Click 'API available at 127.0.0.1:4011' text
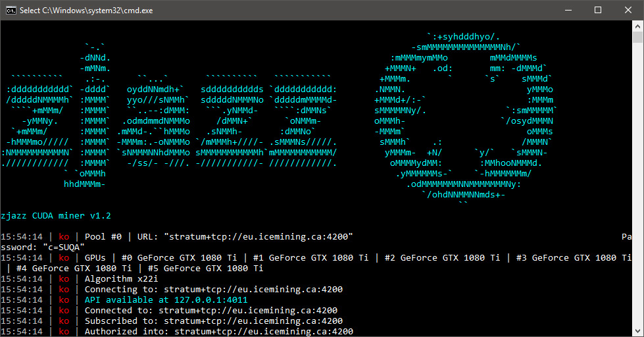Screen dimensions: 644x337 pos(166,300)
